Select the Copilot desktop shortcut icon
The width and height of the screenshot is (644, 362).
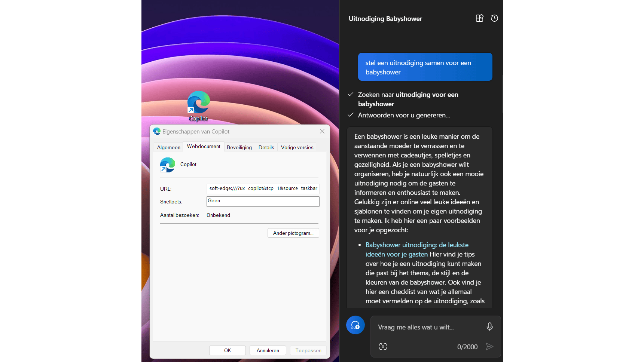click(x=198, y=106)
